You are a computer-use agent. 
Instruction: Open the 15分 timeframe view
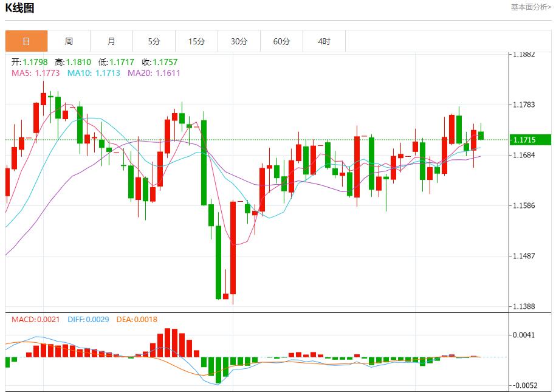click(196, 41)
